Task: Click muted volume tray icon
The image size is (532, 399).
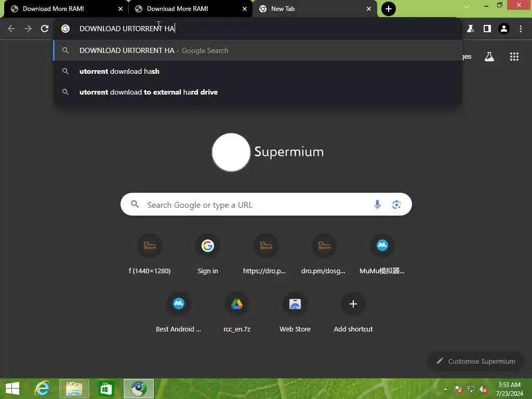Action: pyautogui.click(x=483, y=389)
